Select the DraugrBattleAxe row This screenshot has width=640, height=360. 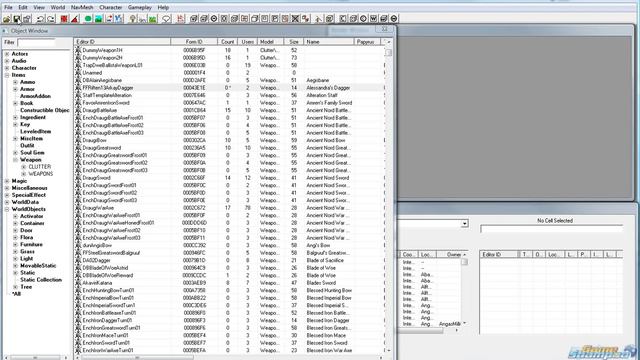coord(229,110)
